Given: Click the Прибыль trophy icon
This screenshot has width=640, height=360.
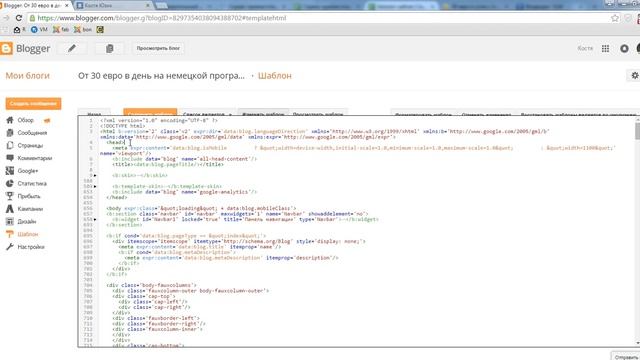Looking at the screenshot, I should 10,196.
